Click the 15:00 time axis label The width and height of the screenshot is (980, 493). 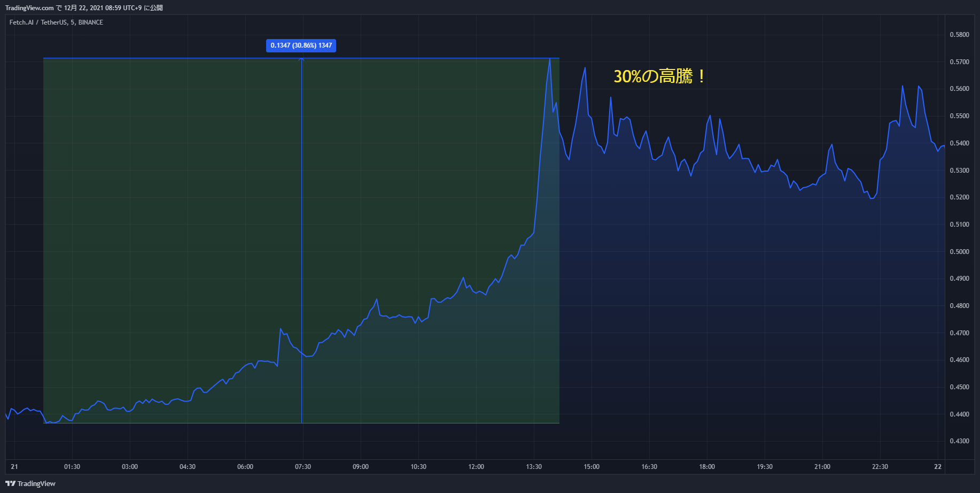tap(592, 467)
